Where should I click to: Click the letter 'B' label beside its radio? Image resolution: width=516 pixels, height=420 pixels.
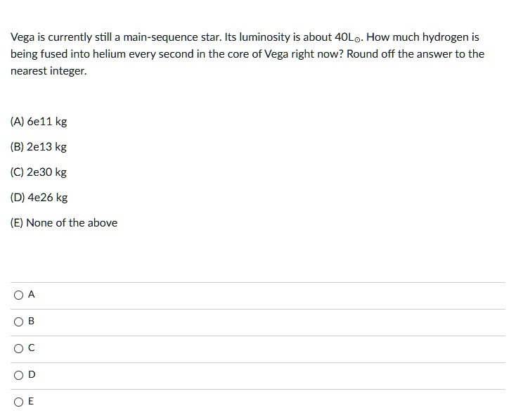[x=32, y=322]
